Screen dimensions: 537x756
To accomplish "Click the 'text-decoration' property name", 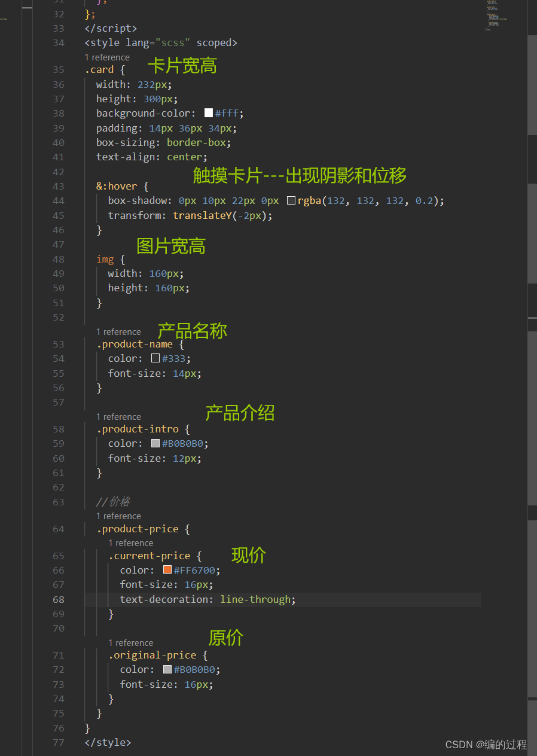I will click(x=164, y=599).
